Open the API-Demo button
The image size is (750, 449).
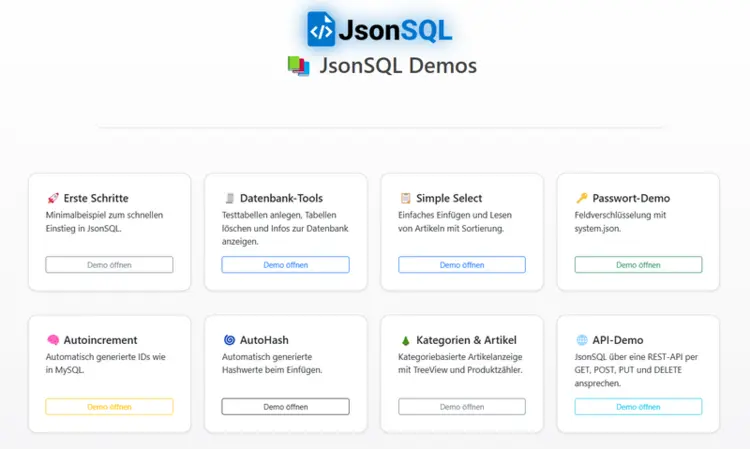coord(638,407)
